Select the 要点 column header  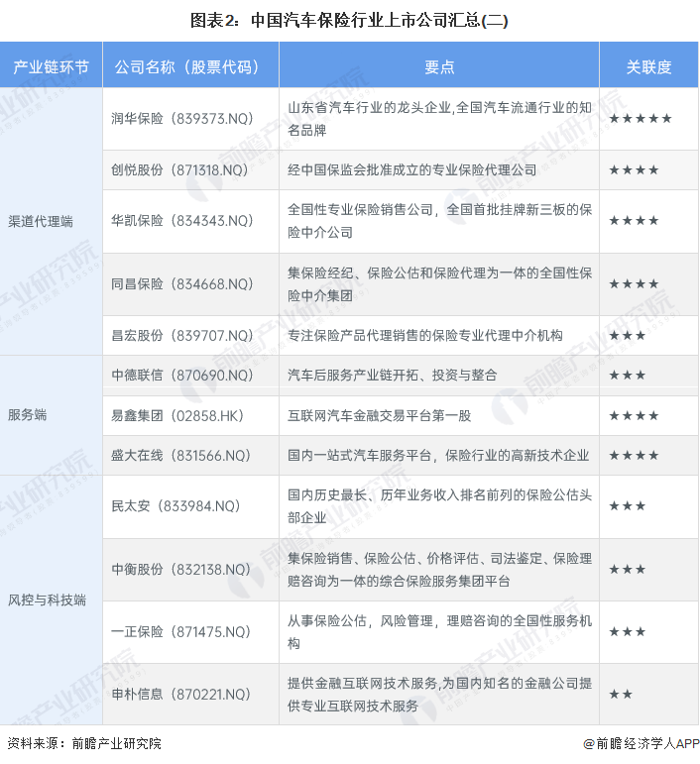(438, 67)
